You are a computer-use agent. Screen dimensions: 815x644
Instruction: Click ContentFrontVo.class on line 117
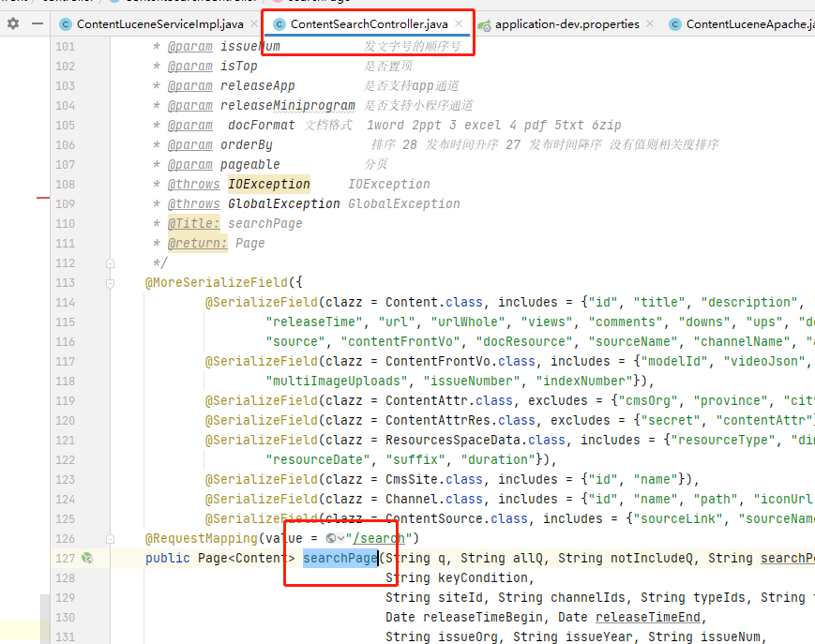point(460,362)
